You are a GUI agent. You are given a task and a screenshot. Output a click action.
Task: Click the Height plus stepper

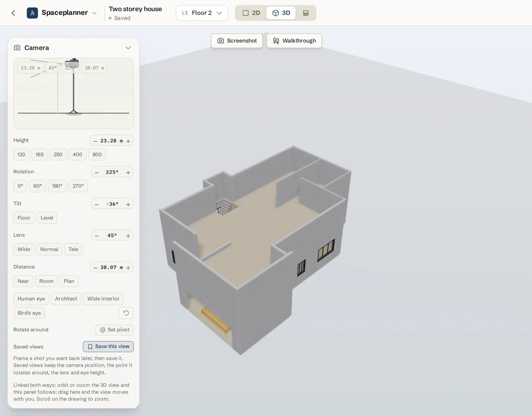(x=128, y=141)
